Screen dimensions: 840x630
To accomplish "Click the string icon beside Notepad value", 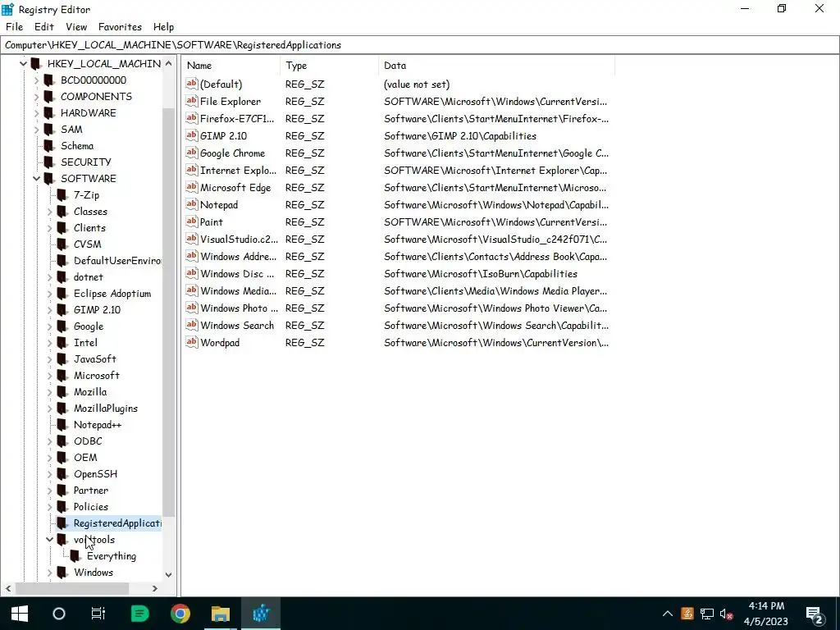I will pos(192,204).
